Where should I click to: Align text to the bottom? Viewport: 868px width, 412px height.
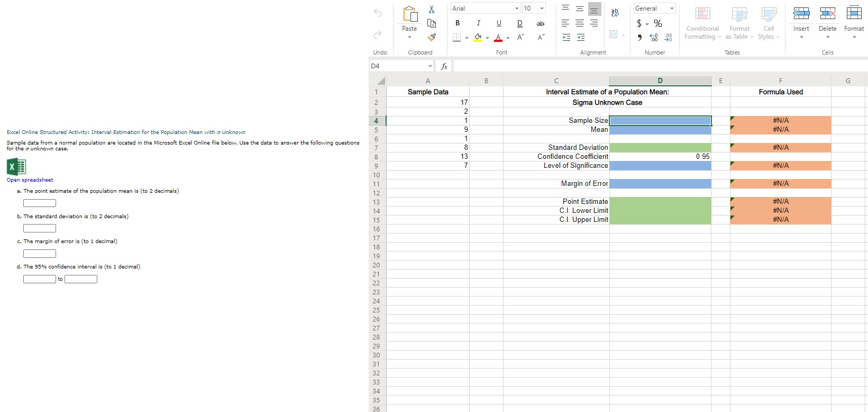(x=594, y=10)
